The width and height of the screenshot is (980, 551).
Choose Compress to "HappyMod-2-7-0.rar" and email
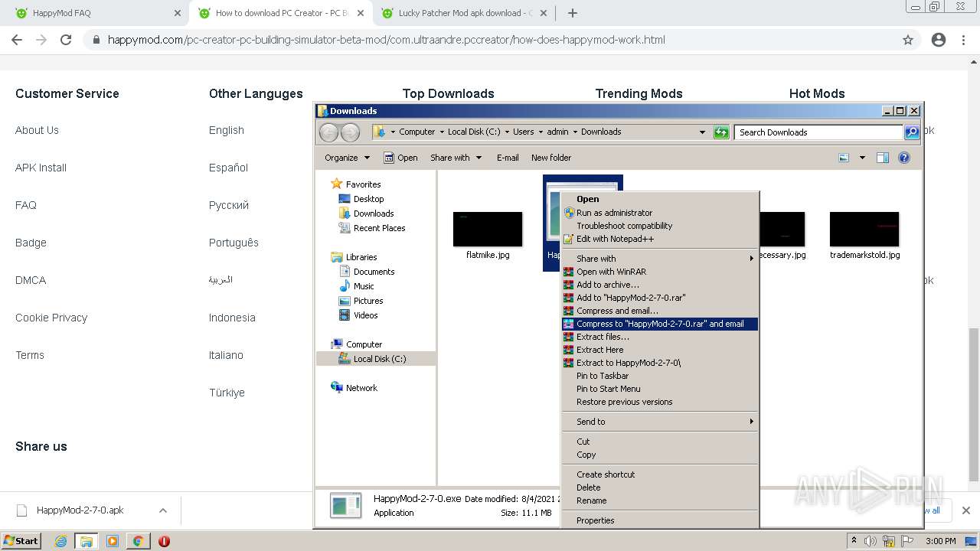[660, 324]
